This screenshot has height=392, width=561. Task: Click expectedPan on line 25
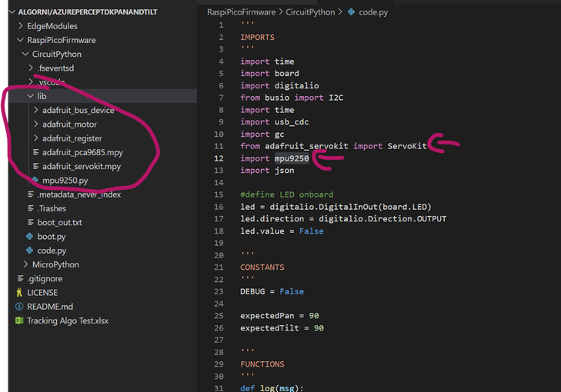(x=267, y=316)
